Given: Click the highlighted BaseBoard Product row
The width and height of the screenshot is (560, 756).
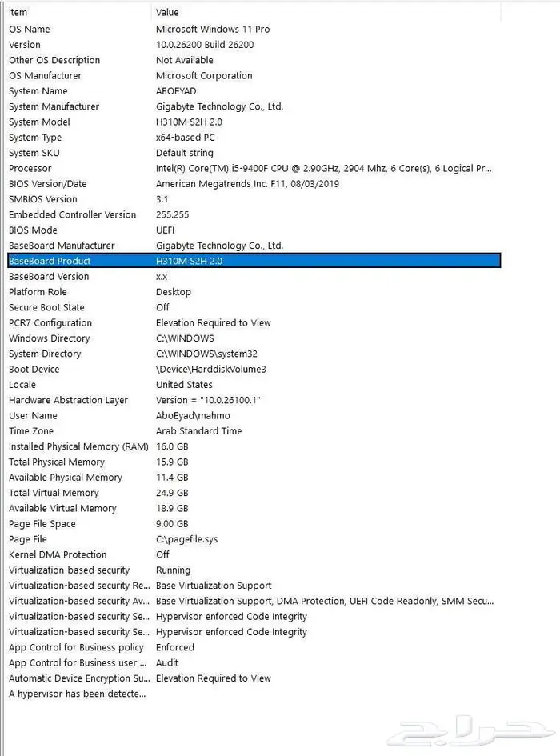Looking at the screenshot, I should click(x=254, y=261).
